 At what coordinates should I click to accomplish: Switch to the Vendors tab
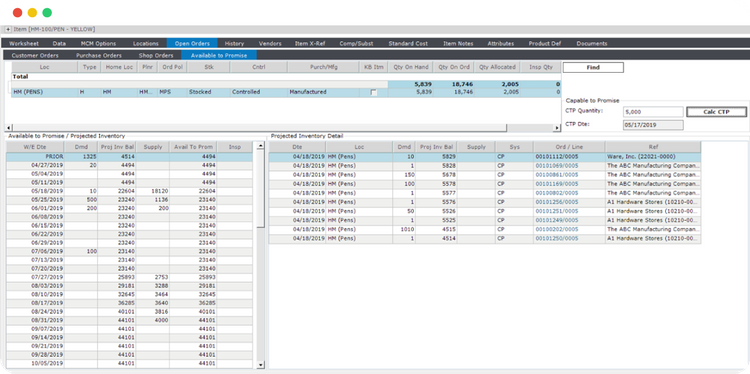(270, 43)
